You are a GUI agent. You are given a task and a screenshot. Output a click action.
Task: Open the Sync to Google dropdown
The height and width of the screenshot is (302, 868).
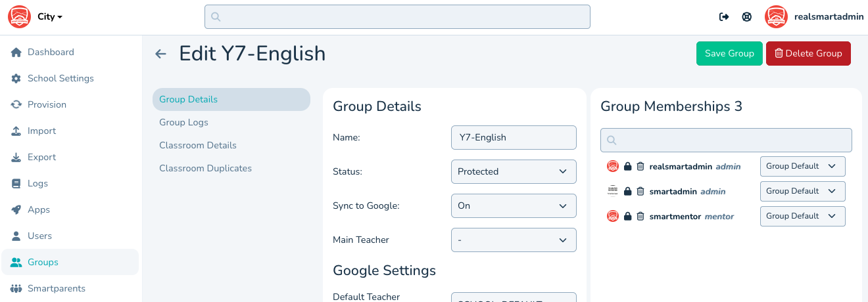coord(514,205)
